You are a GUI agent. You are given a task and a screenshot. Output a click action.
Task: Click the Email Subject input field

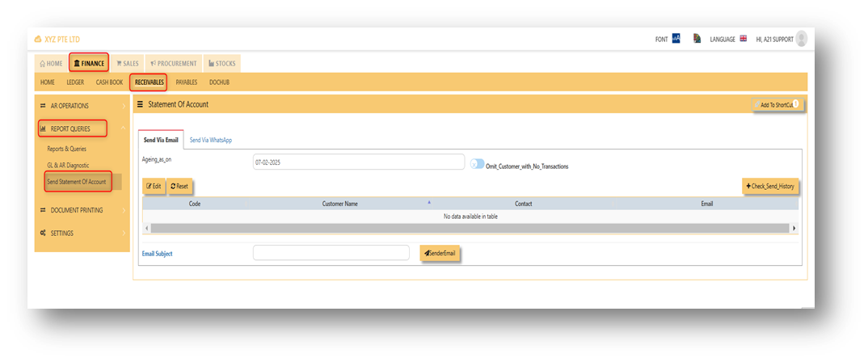click(331, 252)
